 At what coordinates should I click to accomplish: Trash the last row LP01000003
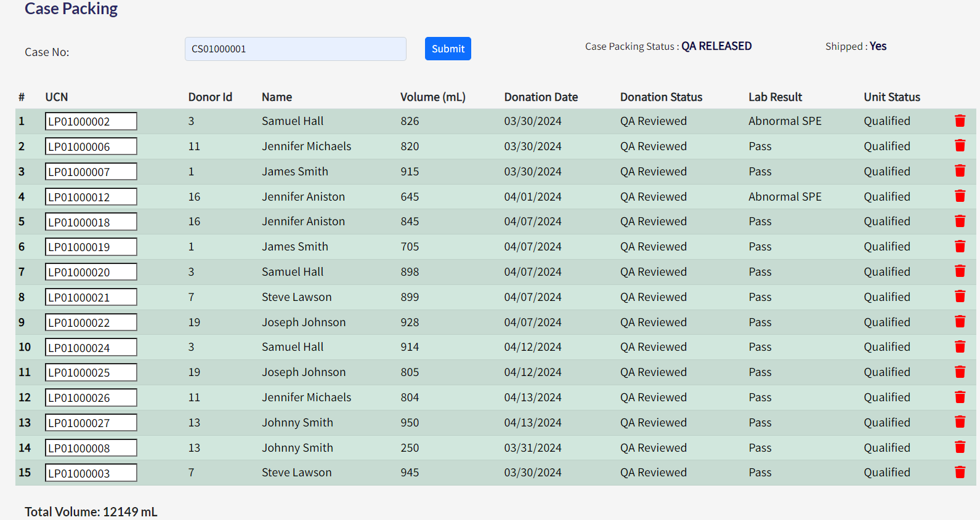tap(960, 472)
